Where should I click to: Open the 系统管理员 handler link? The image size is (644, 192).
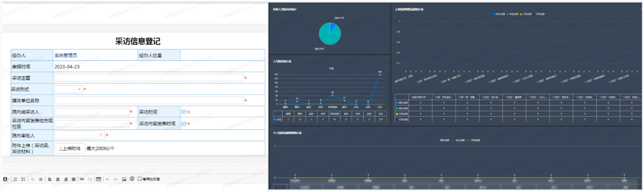[x=66, y=55]
